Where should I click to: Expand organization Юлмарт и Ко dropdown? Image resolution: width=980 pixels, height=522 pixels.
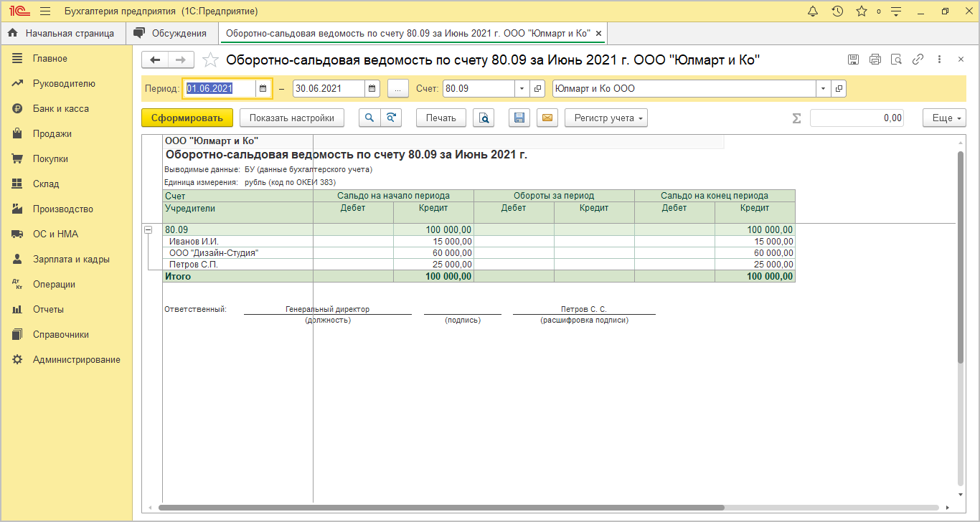(822, 89)
